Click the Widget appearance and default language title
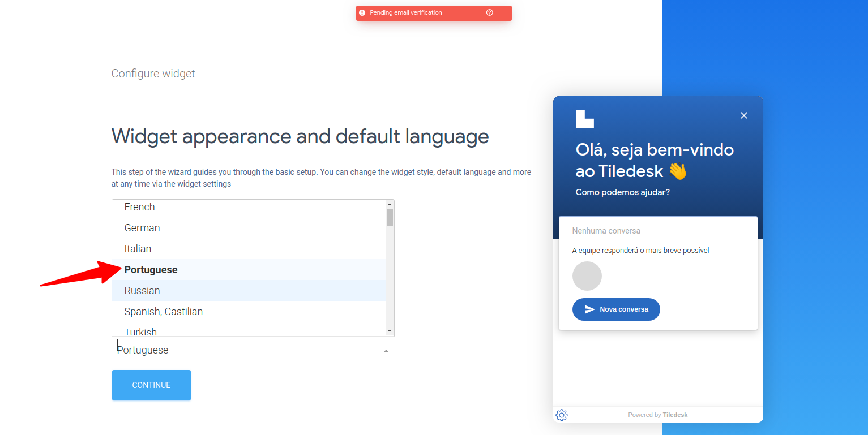Viewport: 868px width, 435px height. (300, 136)
